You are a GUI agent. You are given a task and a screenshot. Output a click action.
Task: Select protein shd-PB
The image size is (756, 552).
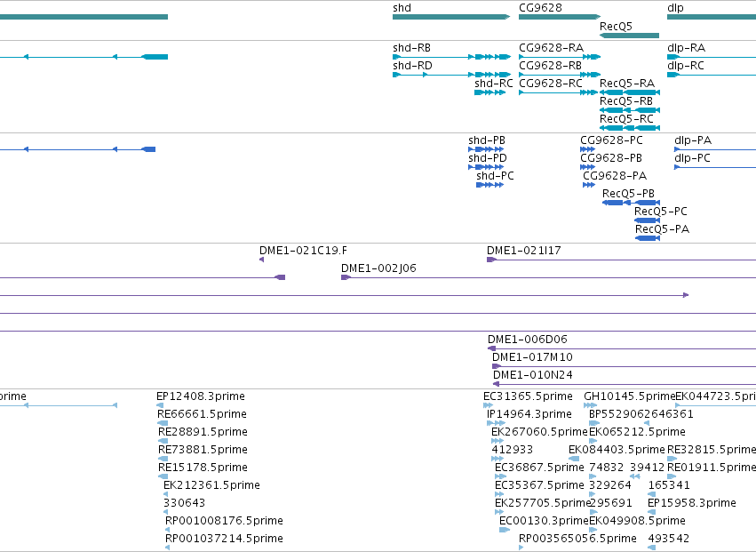pos(486,149)
